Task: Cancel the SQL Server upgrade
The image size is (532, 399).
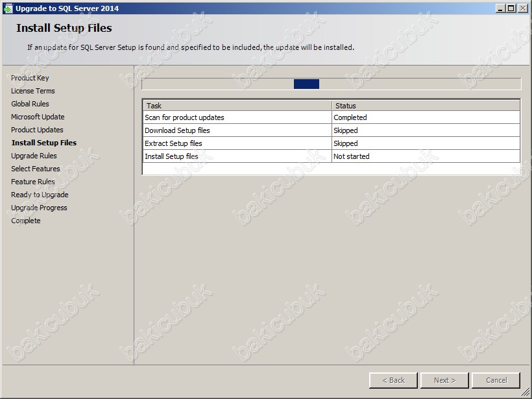Action: tap(496, 380)
